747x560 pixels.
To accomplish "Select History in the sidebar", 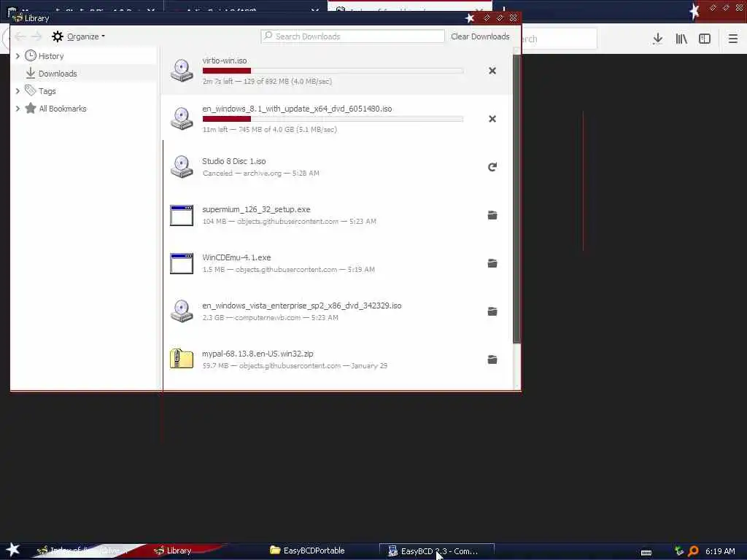I will (x=51, y=56).
